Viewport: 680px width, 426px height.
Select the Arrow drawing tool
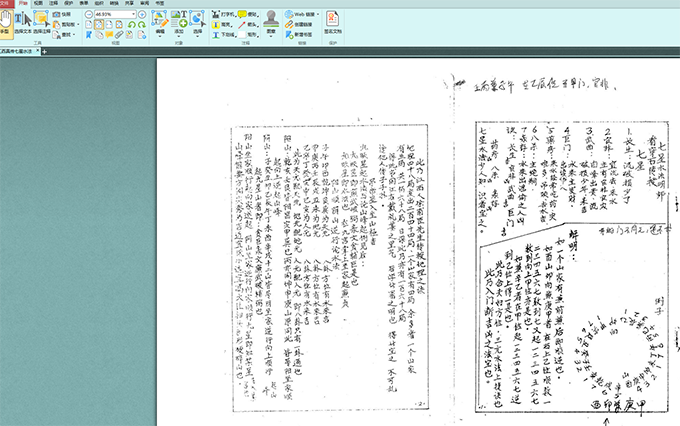click(x=248, y=25)
